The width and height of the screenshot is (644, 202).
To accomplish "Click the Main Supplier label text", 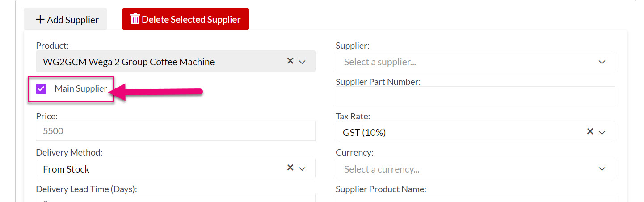I will [81, 88].
